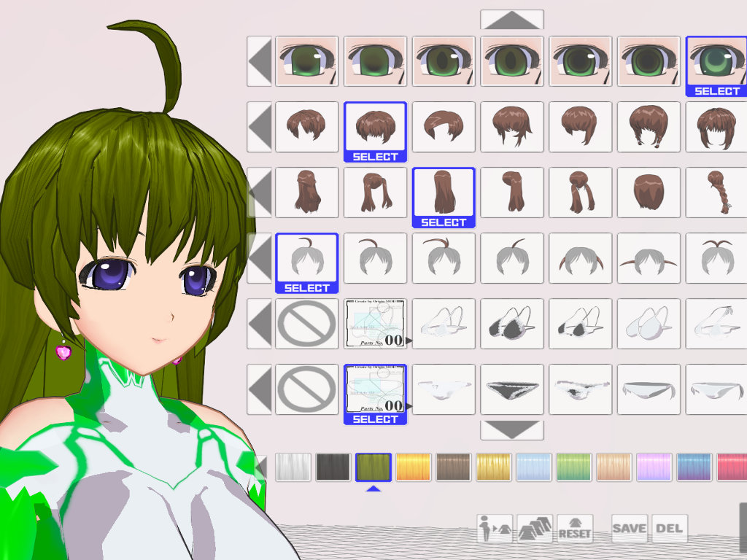Click the SAVE button
747x560 pixels.
(x=629, y=529)
